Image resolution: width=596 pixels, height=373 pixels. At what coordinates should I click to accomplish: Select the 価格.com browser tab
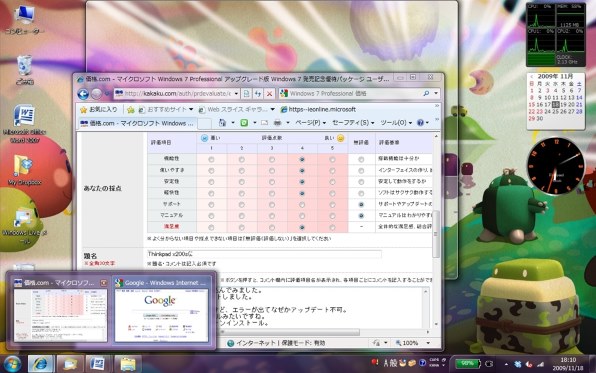tap(137, 123)
